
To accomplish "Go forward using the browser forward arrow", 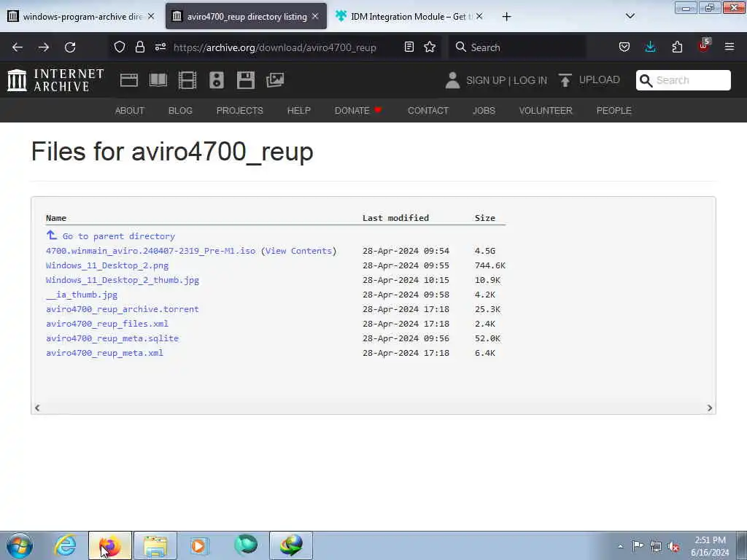I will pos(44,47).
